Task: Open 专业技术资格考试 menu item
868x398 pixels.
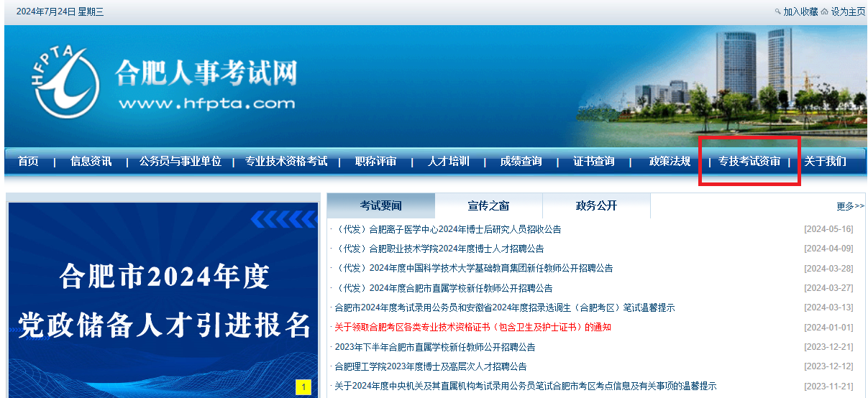Action: (286, 162)
